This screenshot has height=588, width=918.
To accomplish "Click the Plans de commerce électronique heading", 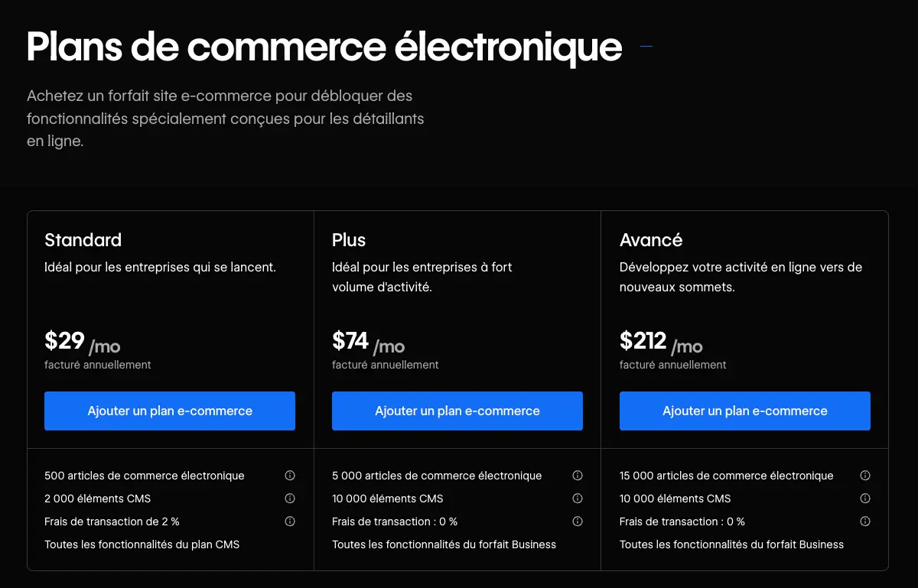I will [x=324, y=47].
